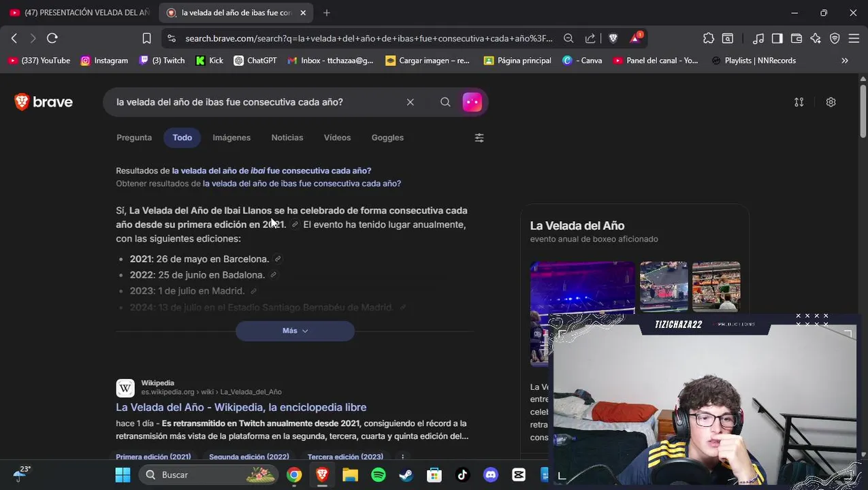Click the zoom magnifier icon in address bar
Image resolution: width=868 pixels, height=490 pixels.
click(568, 38)
